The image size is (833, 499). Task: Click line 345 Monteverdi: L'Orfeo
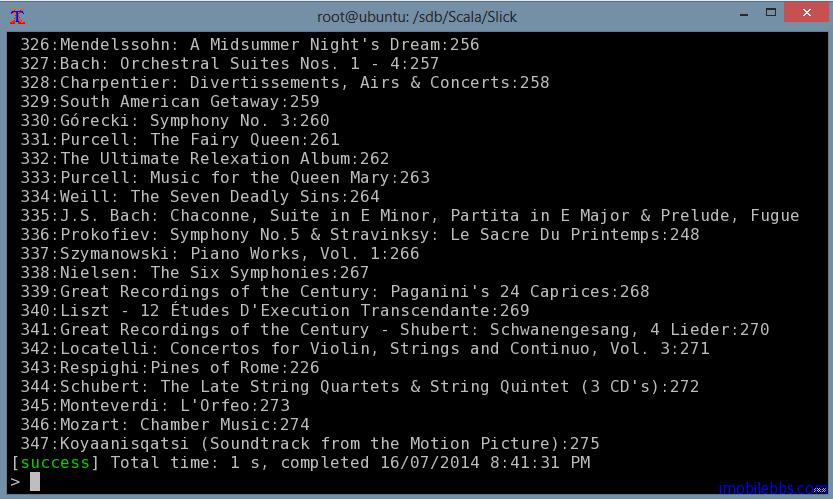tap(155, 406)
